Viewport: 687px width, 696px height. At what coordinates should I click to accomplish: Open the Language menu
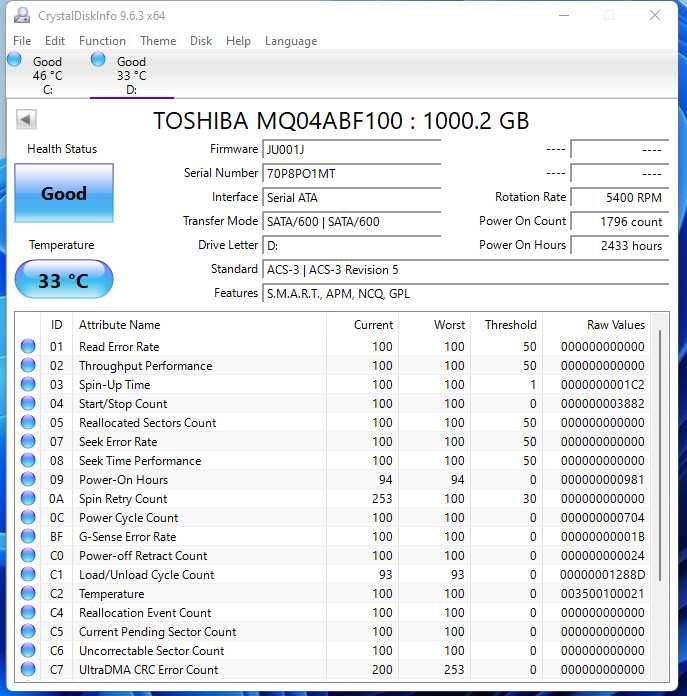291,41
